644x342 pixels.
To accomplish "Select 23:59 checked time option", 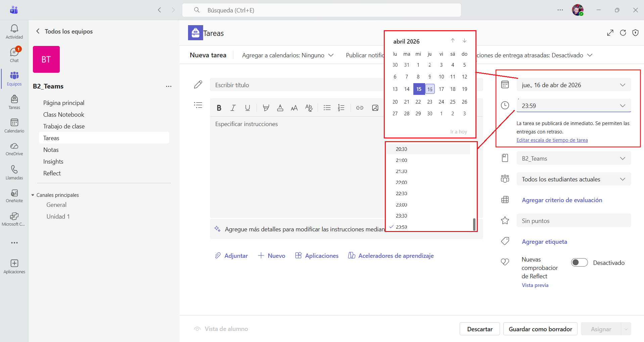I will [x=428, y=227].
